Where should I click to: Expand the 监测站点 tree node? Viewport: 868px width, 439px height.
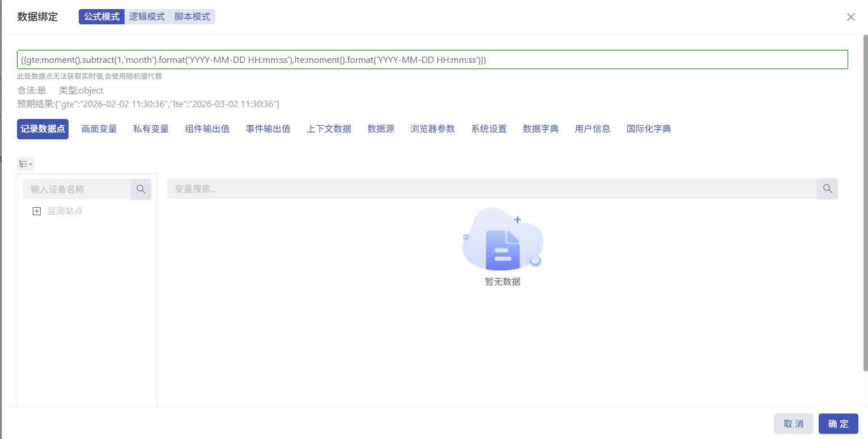(x=37, y=211)
